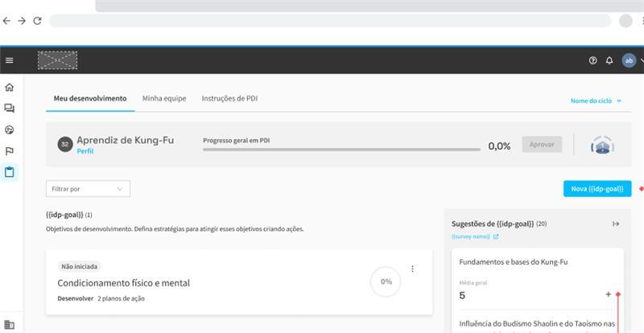The image size is (644, 333).
Task: Click the Nova {{idp-goal}} button
Action: [597, 188]
